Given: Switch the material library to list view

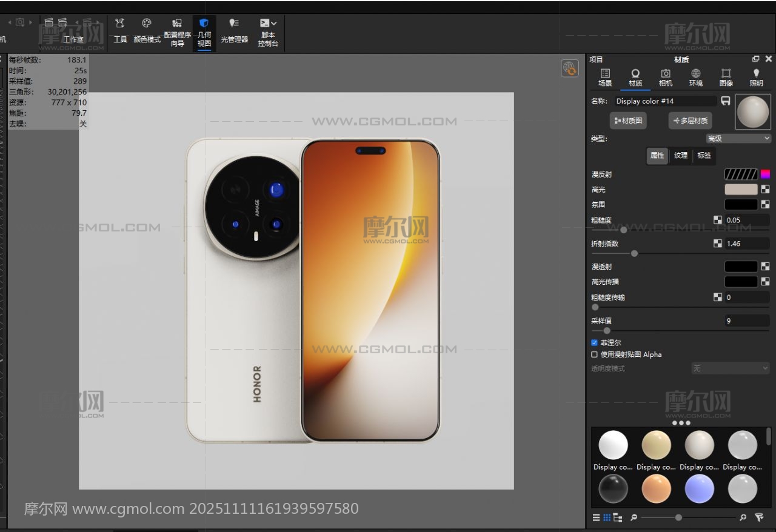Looking at the screenshot, I should click(x=596, y=517).
